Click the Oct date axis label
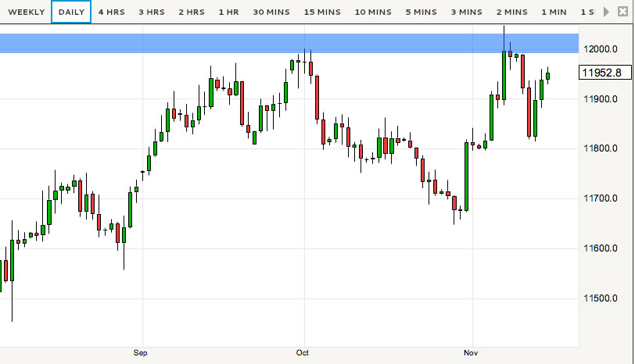The image size is (635, 364). tap(303, 353)
